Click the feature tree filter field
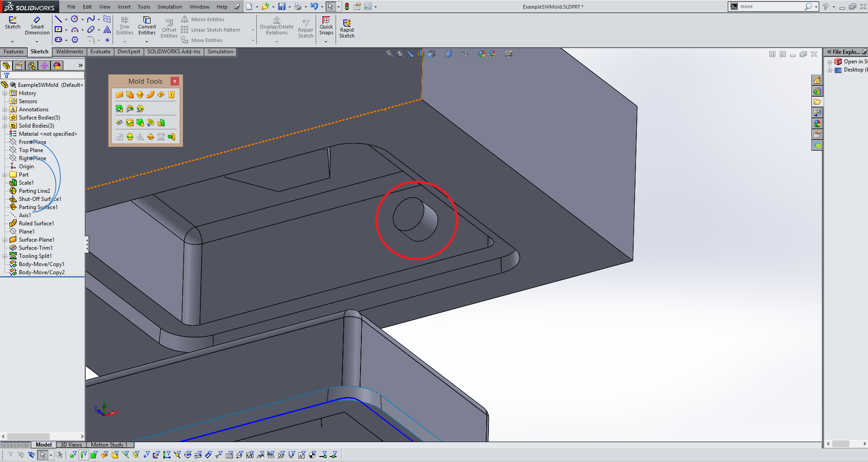 pos(43,75)
